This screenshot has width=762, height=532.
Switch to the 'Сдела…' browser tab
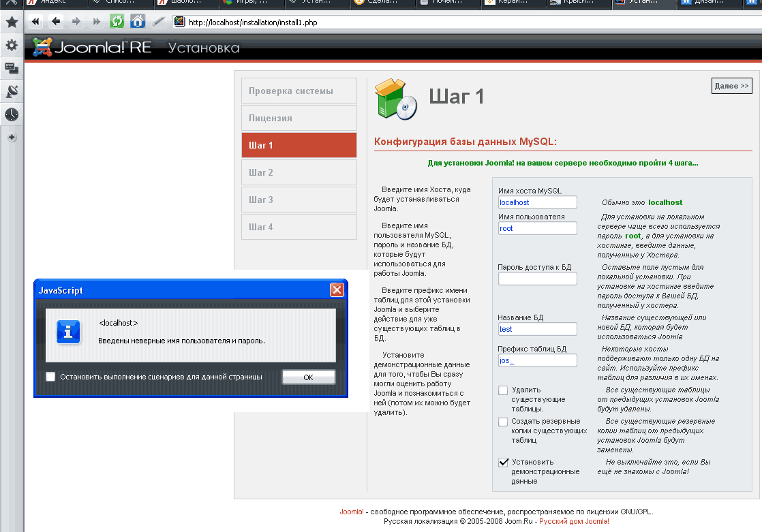[x=383, y=3]
